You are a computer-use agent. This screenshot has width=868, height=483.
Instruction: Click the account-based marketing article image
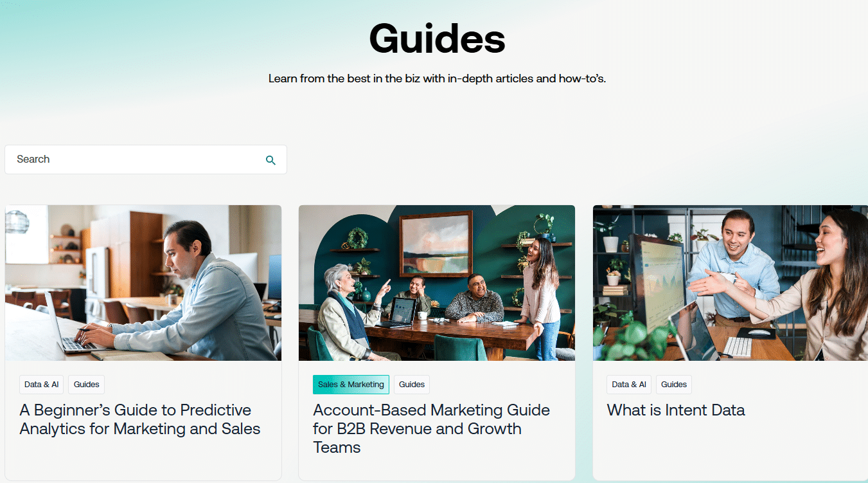436,282
